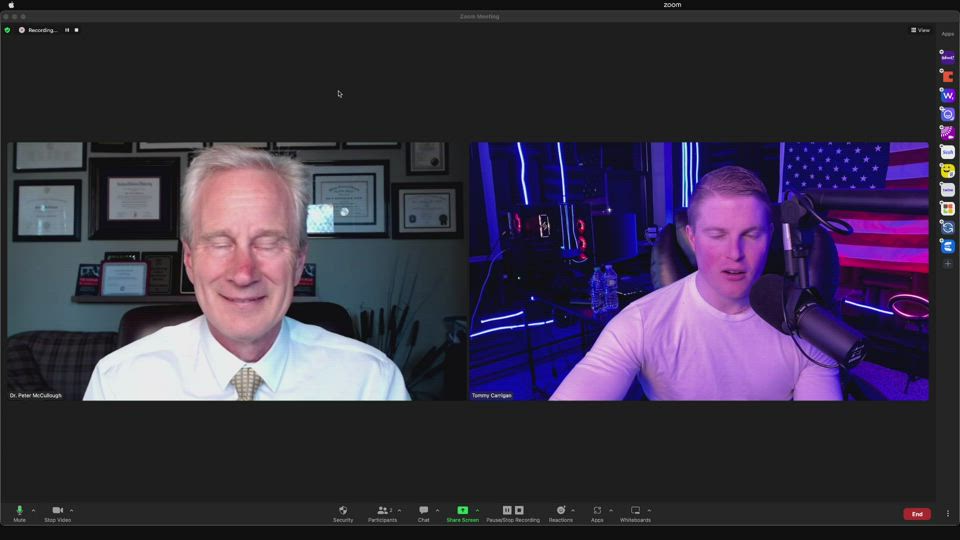Image resolution: width=960 pixels, height=540 pixels.
Task: Open the Security shield icon
Action: (343, 511)
